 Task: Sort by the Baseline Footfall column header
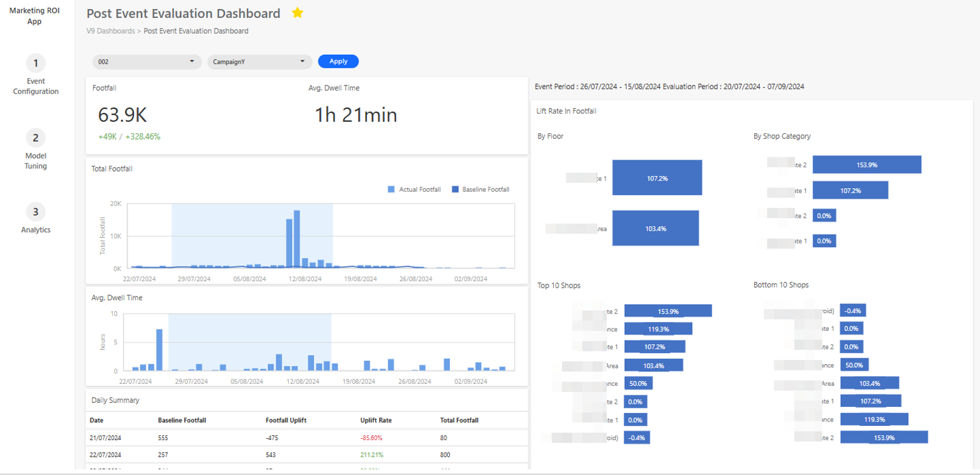tap(182, 420)
